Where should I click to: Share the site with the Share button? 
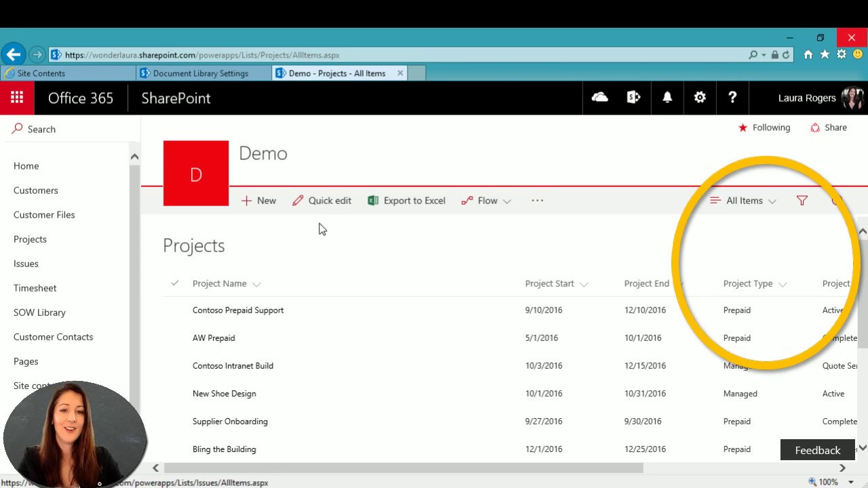(829, 127)
